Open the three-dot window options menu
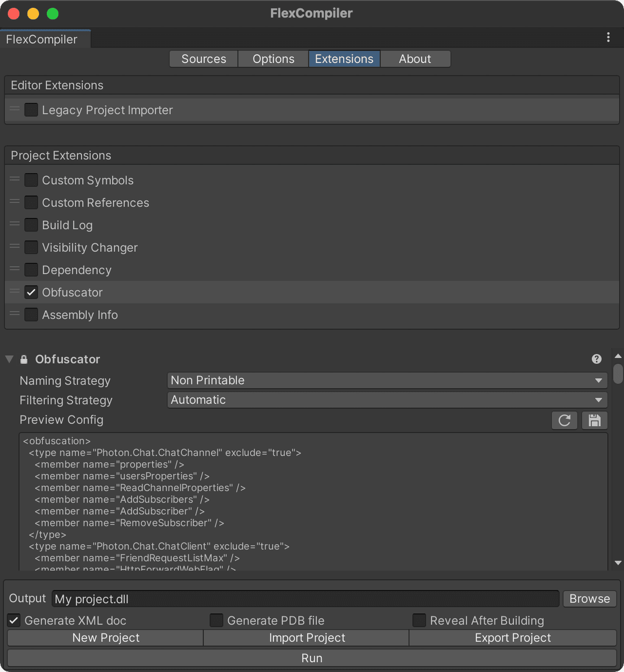The image size is (624, 672). coord(608,37)
